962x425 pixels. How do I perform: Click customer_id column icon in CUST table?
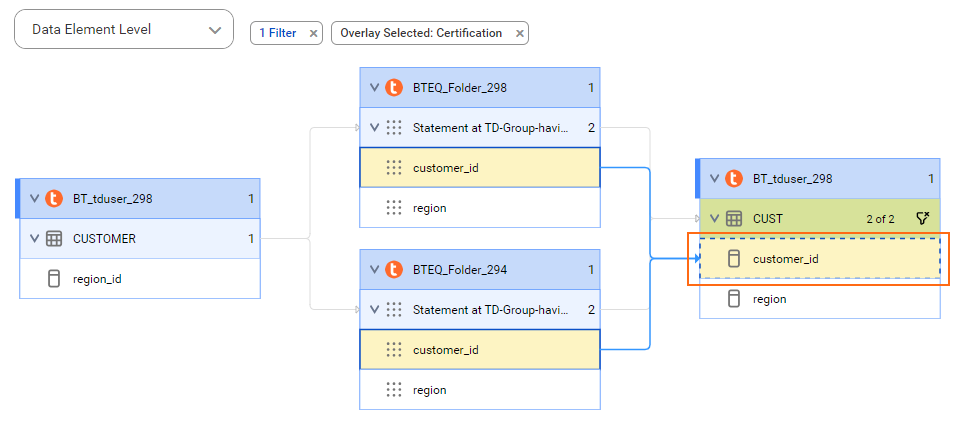[734, 259]
